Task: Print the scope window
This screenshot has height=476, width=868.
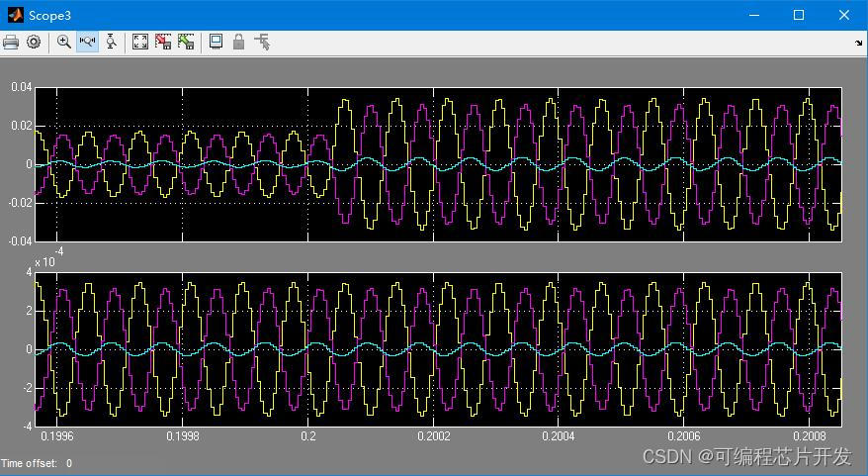Action: [x=11, y=43]
